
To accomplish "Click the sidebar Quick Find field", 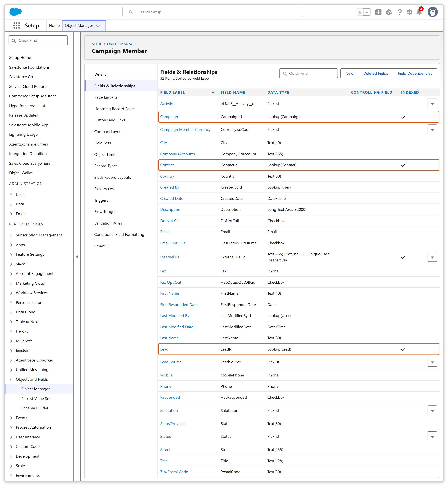I will pos(38,40).
